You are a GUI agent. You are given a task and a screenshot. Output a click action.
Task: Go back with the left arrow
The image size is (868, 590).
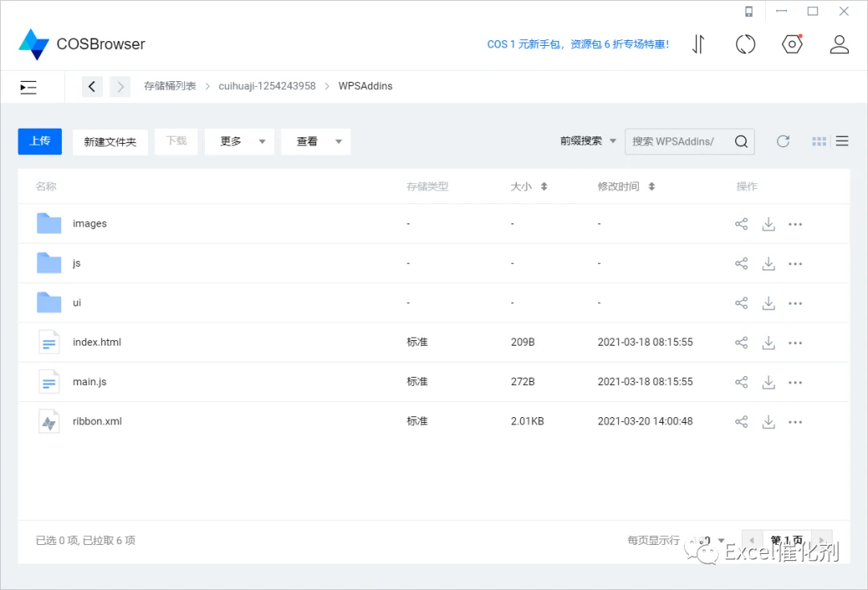(x=92, y=86)
